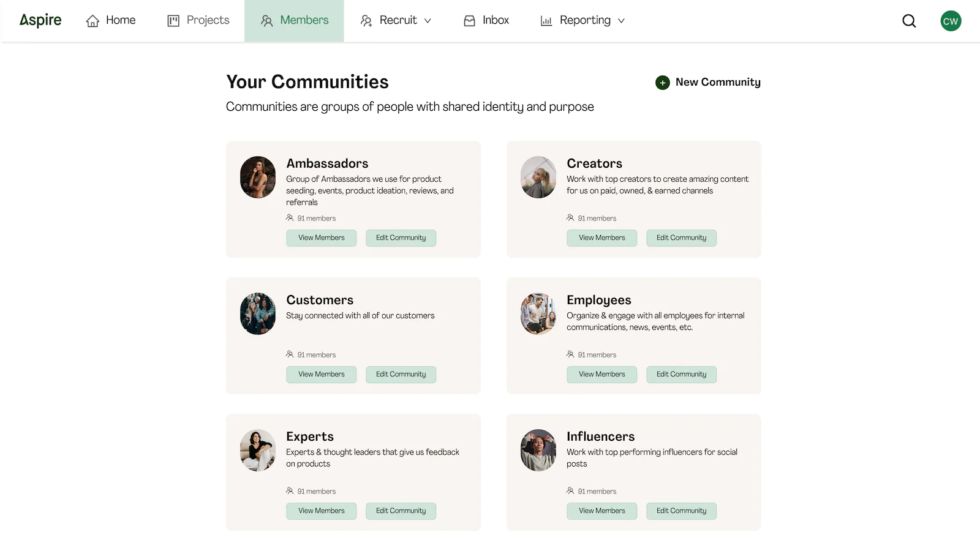
Task: Click the Aspire logo
Action: point(40,20)
